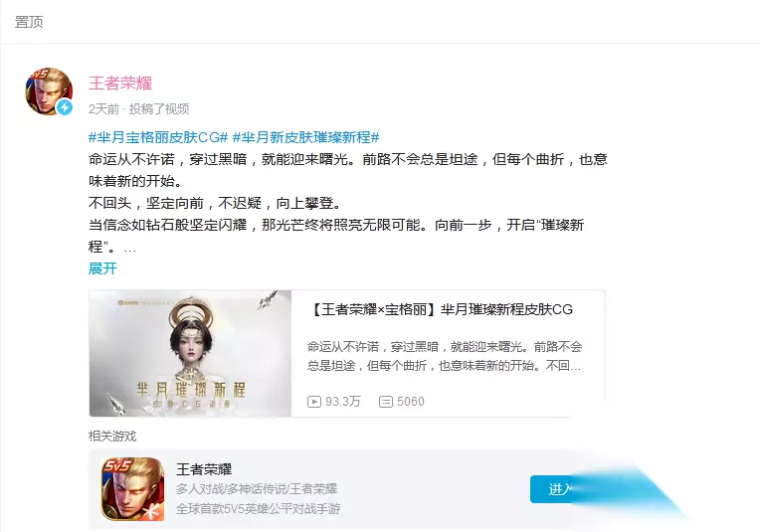
Task: Open hashtag #芈月宝格丽皮肤CG#
Action: click(158, 137)
